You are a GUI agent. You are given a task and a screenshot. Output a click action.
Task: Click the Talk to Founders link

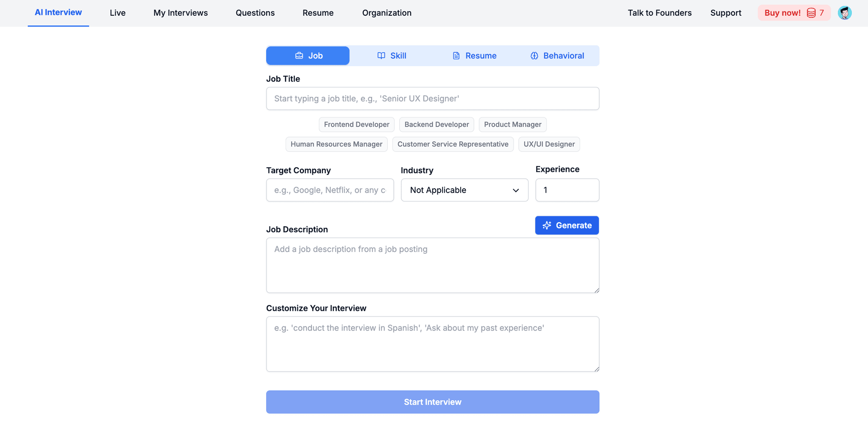(x=659, y=13)
